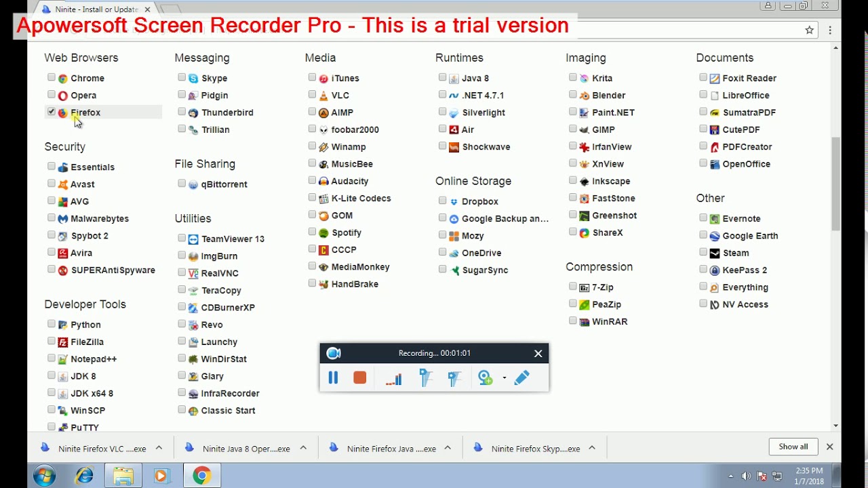Click the TeamViewer 13 icon

click(193, 239)
